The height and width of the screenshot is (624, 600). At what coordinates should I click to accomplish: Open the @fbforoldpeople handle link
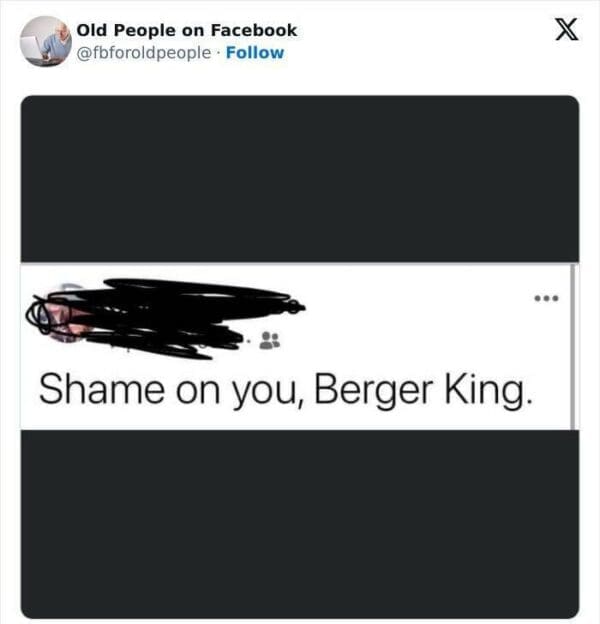143,53
